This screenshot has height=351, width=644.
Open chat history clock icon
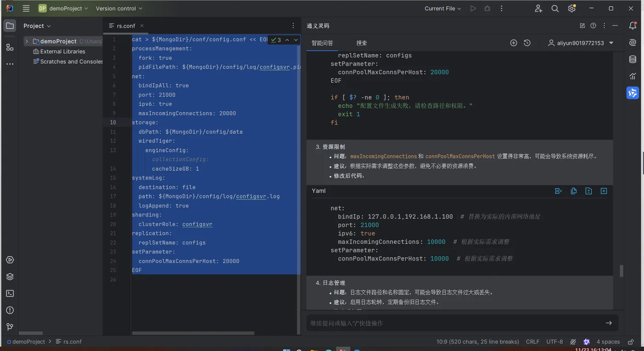point(527,43)
